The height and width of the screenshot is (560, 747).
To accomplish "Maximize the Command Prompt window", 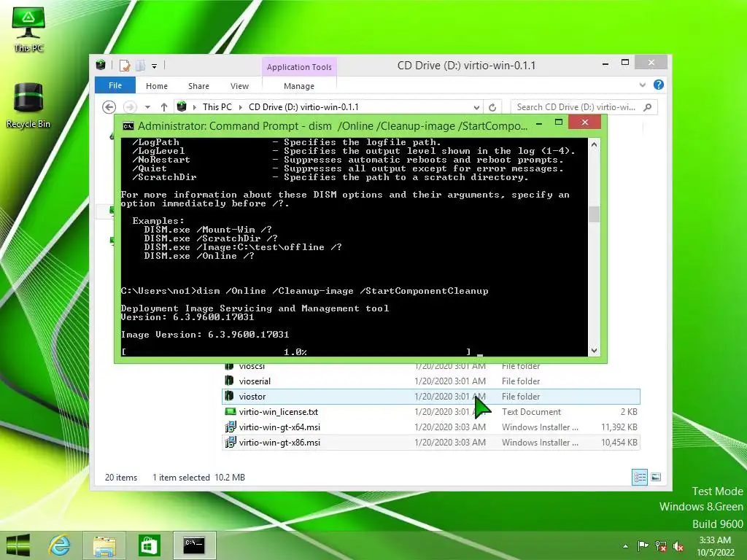I will [559, 122].
